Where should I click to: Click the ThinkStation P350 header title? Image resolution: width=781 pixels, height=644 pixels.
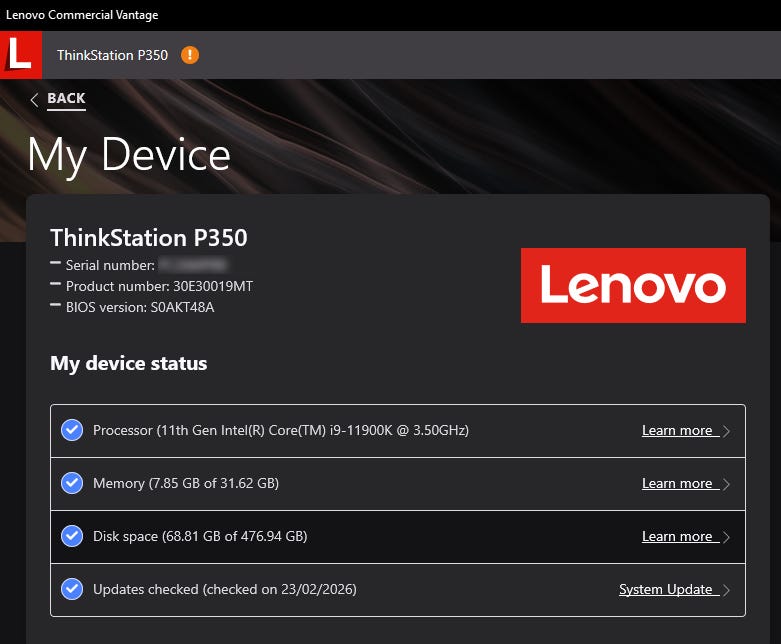tap(112, 55)
